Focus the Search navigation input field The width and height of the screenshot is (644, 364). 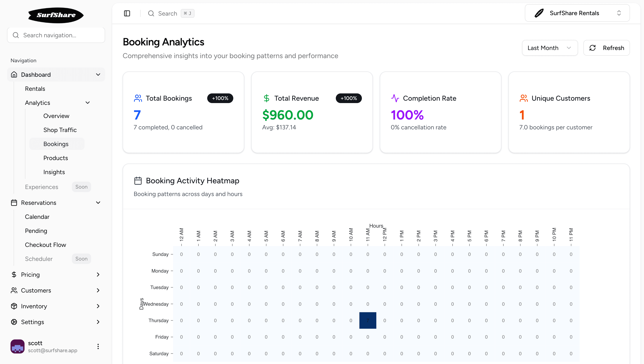pyautogui.click(x=56, y=35)
